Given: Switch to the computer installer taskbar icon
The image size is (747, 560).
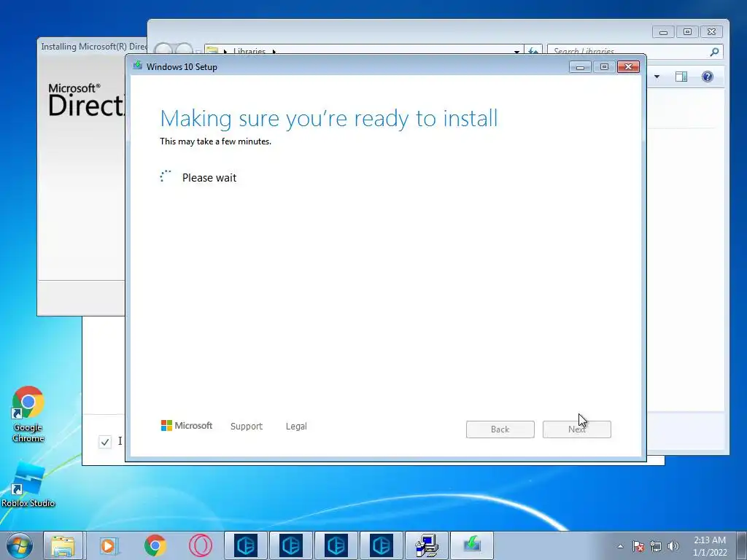Looking at the screenshot, I should pyautogui.click(x=426, y=545).
